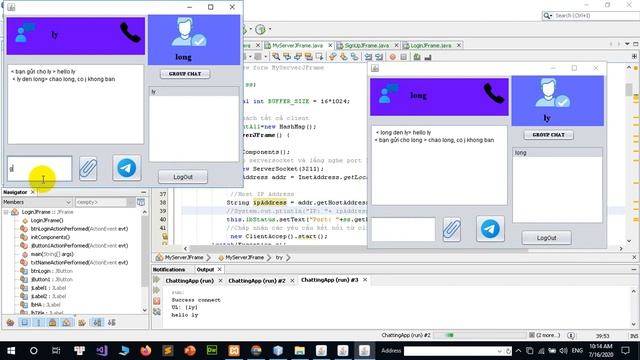Open the Notifications tab
This screenshot has width=640, height=360.
(x=169, y=270)
